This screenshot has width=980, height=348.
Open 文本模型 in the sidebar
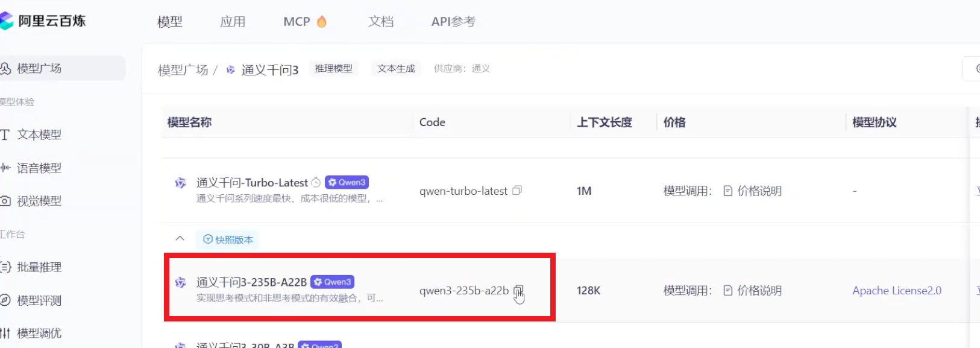pyautogui.click(x=39, y=134)
